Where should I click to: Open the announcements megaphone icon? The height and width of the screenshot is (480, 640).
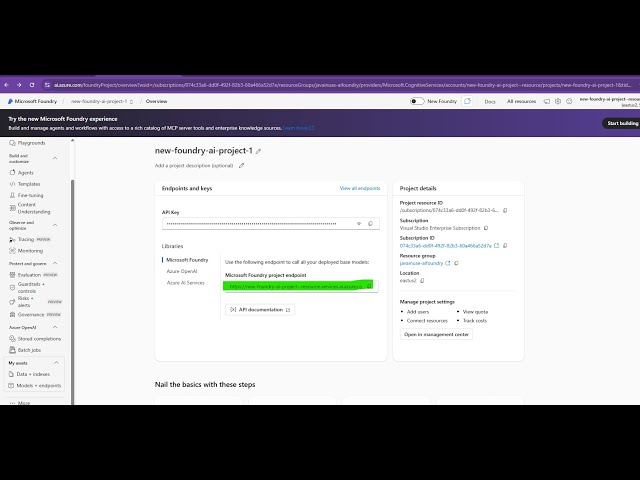(547, 101)
